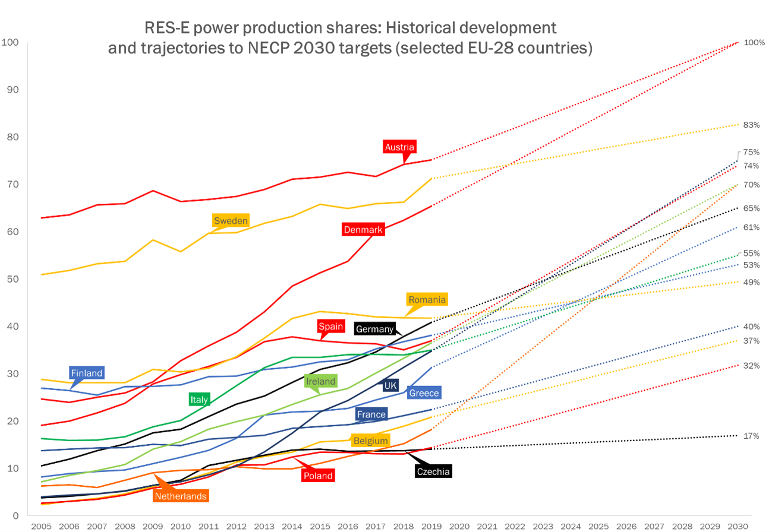Select the UK label
Viewport: 772px width, 532px height.
click(390, 386)
